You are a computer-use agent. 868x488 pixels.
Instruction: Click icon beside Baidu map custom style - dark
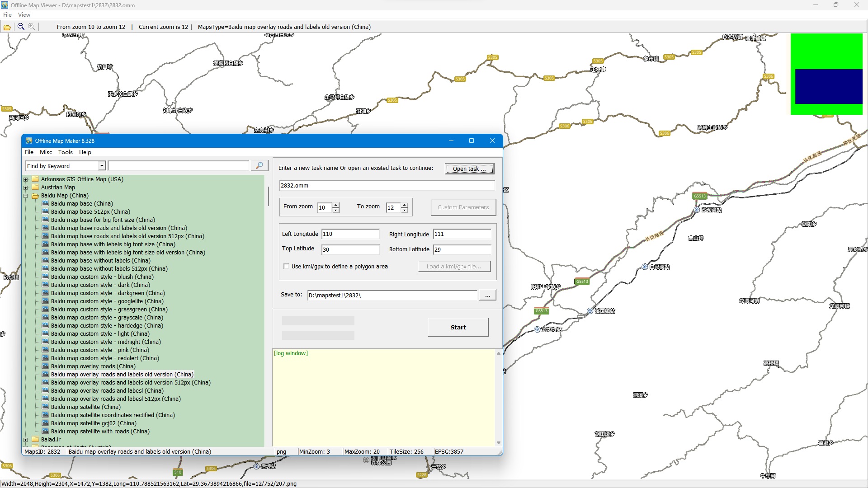click(x=45, y=285)
